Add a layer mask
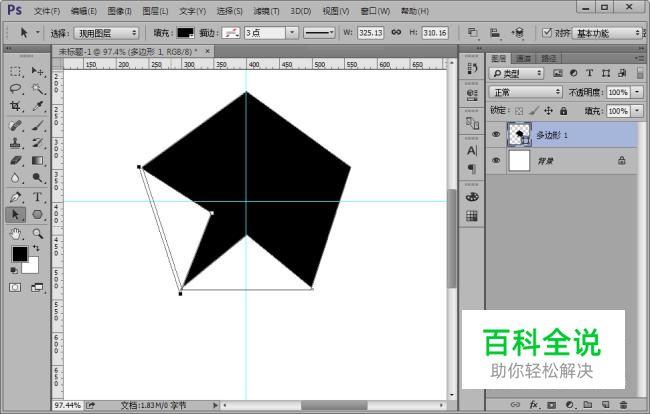Image resolution: width=650 pixels, height=414 pixels. pyautogui.click(x=551, y=404)
